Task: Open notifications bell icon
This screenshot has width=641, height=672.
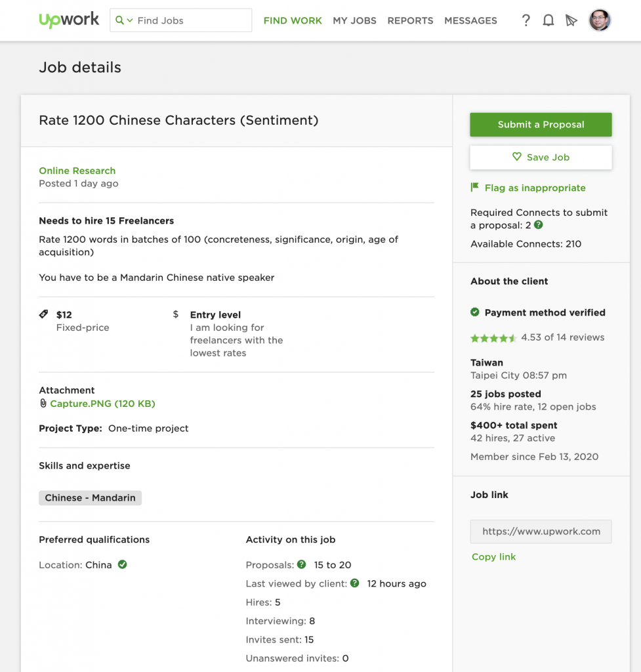Action: (548, 20)
